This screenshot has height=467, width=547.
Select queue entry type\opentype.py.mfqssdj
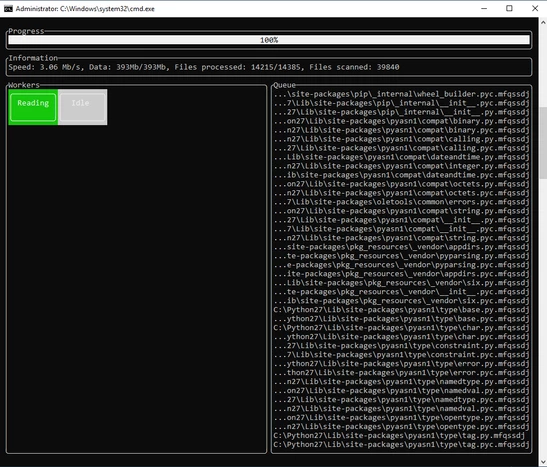[401, 417]
